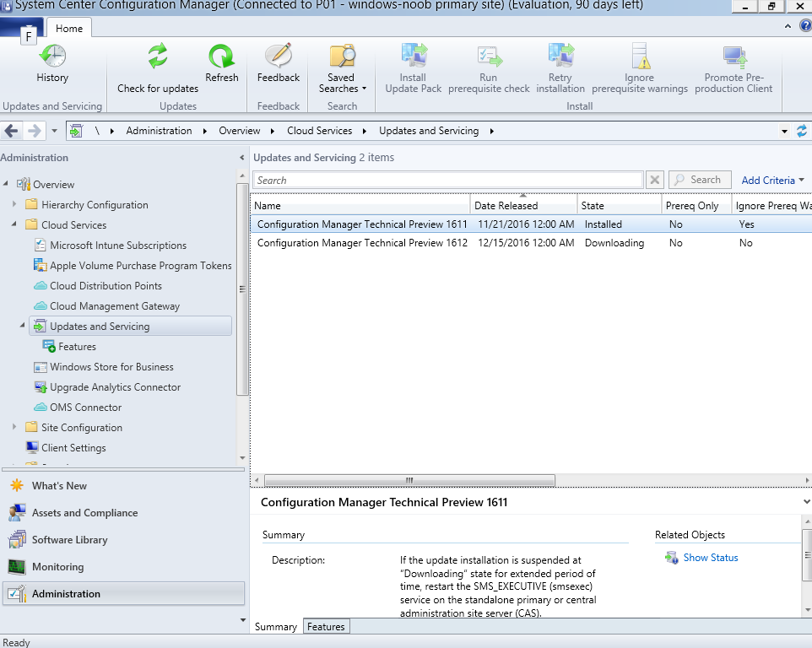Expand the Hierarchy Configuration node
The height and width of the screenshot is (648, 812).
coord(14,204)
